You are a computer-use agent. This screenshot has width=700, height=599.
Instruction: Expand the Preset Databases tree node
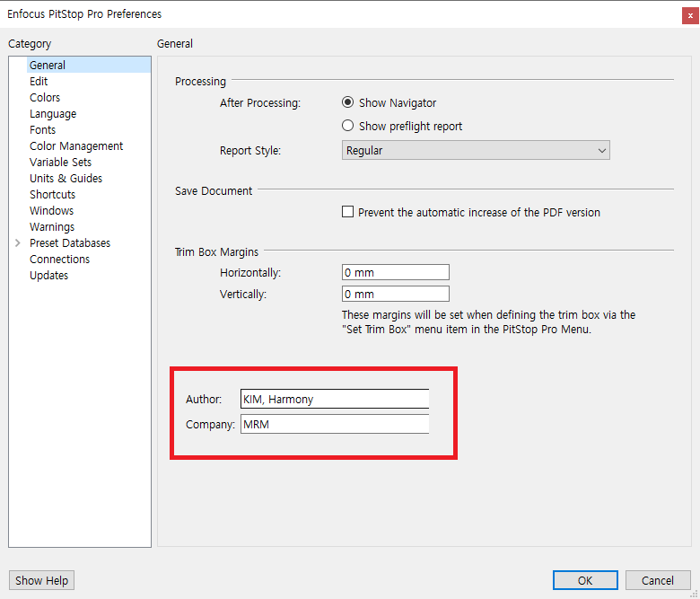[18, 243]
